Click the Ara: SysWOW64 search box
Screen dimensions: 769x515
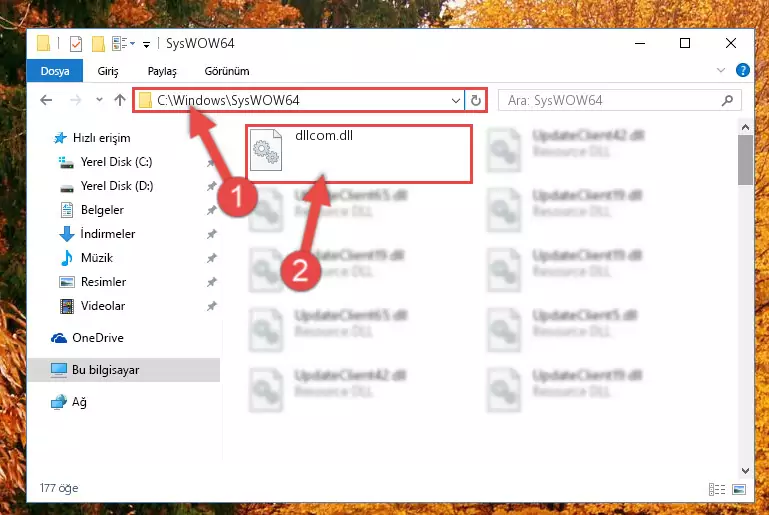[x=619, y=101]
